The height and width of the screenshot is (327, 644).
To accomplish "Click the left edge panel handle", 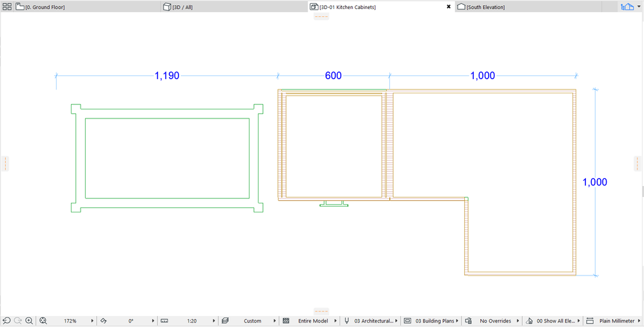I will (x=5, y=163).
